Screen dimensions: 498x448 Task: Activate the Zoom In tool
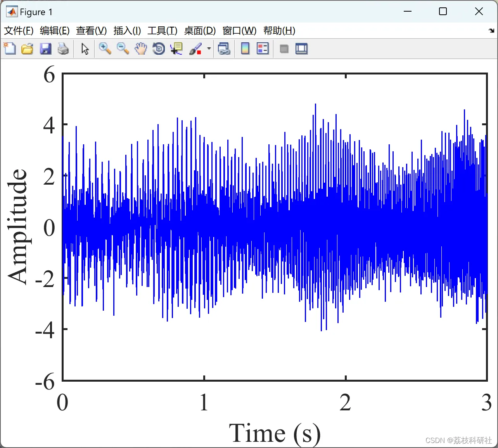pyautogui.click(x=105, y=48)
